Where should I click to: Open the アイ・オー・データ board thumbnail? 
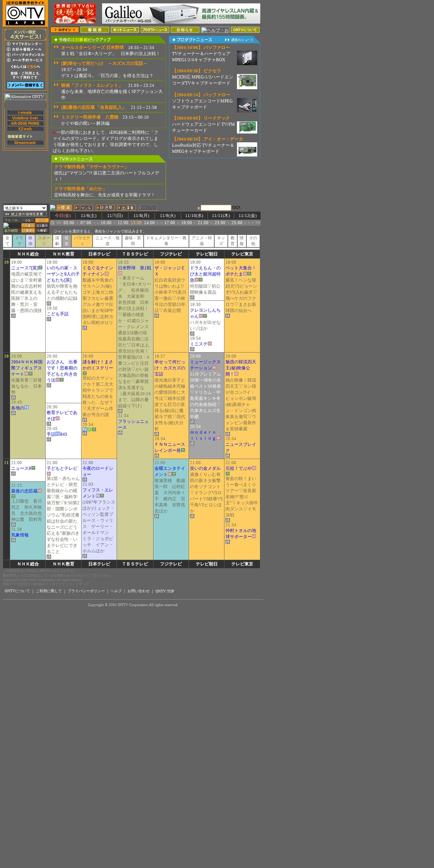pyautogui.click(x=247, y=149)
